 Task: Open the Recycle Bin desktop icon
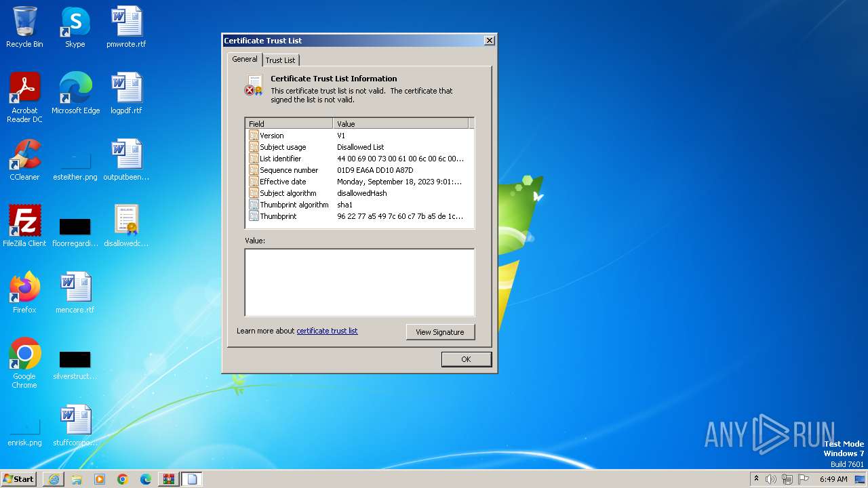(x=24, y=27)
